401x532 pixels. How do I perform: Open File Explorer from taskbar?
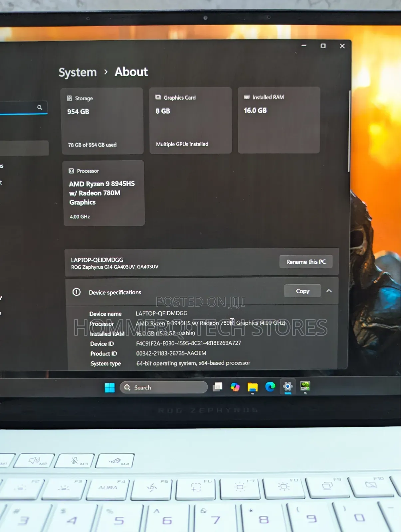(253, 387)
